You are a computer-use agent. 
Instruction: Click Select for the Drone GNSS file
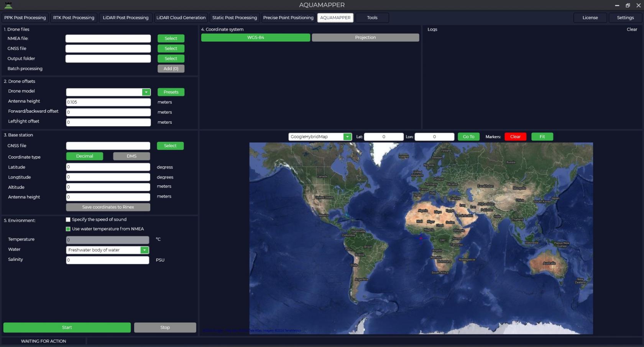click(171, 48)
